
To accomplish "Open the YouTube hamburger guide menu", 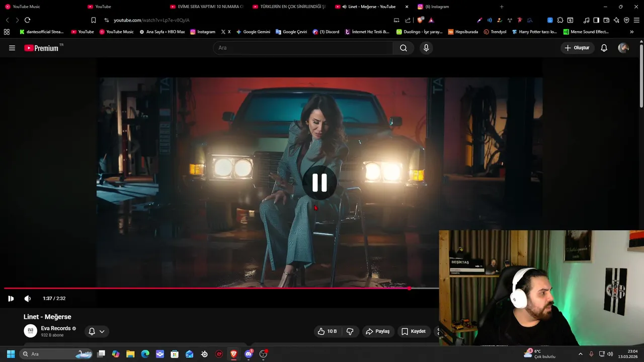I will [x=12, y=48].
